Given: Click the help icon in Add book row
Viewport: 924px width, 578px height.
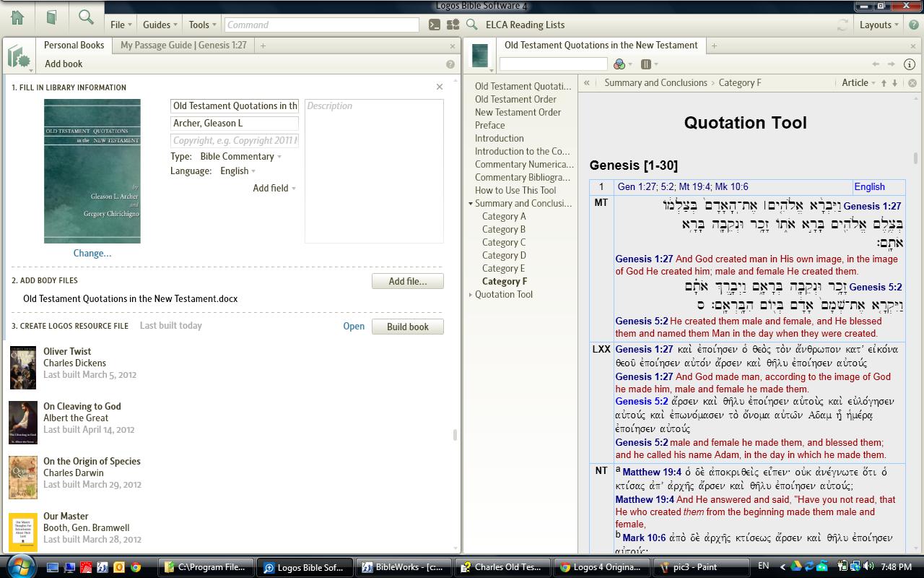Looking at the screenshot, I should (x=450, y=64).
